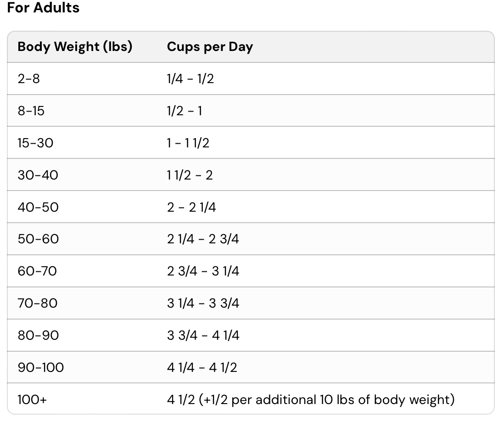504x427 pixels.
Task: Click the 1/4 - 1/2 cups cell
Action: (x=190, y=79)
